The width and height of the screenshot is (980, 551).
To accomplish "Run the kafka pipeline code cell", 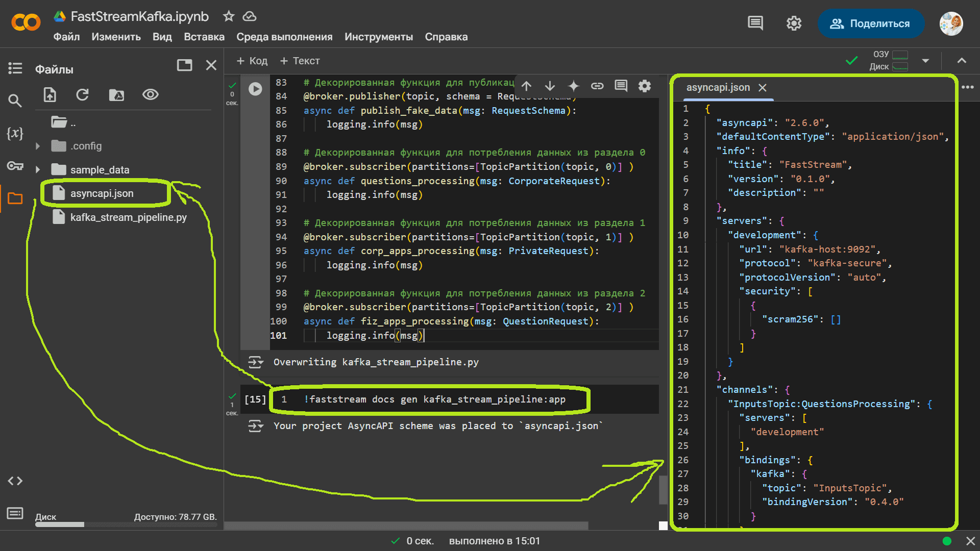I will [255, 89].
